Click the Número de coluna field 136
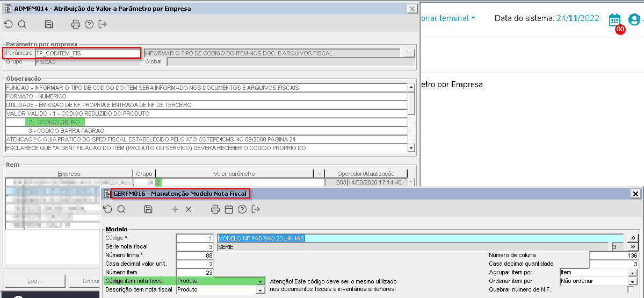 [614, 256]
